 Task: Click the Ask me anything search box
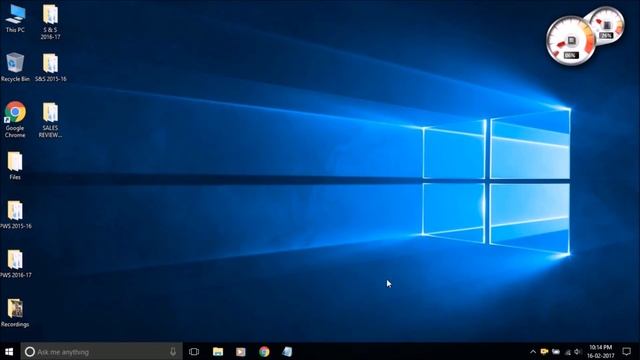101,352
